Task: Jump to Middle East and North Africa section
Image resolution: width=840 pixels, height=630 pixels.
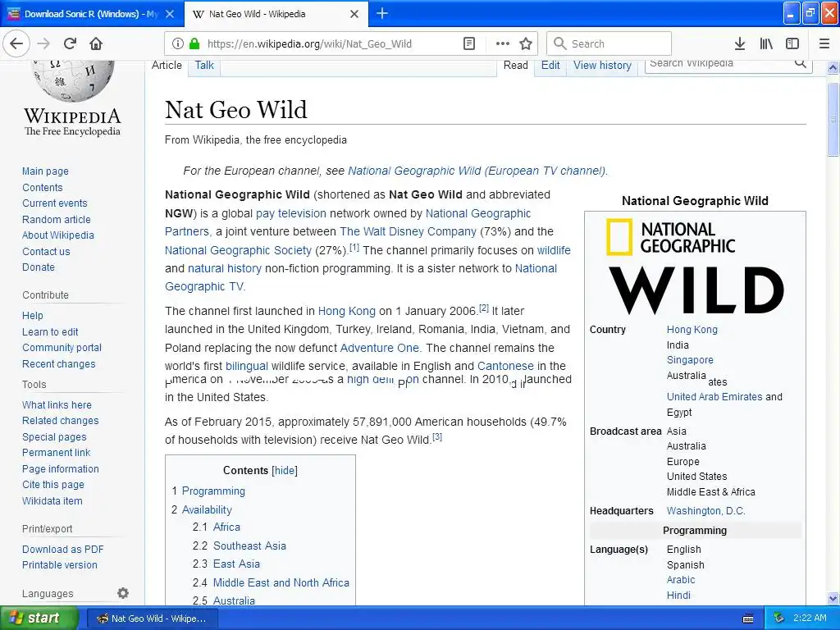Action: click(281, 582)
